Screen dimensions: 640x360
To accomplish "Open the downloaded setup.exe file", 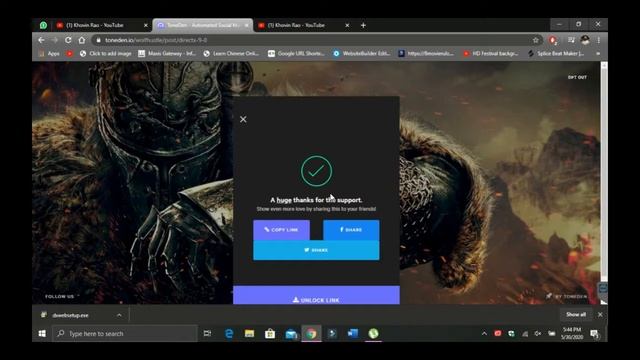I will click(70, 315).
